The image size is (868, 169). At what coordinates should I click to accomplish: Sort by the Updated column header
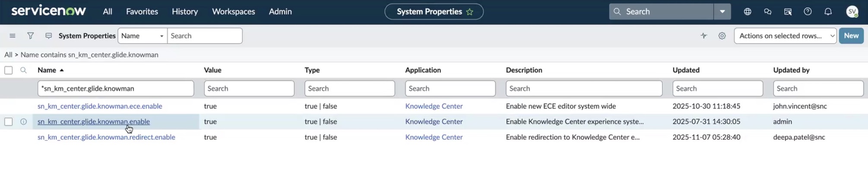(686, 70)
